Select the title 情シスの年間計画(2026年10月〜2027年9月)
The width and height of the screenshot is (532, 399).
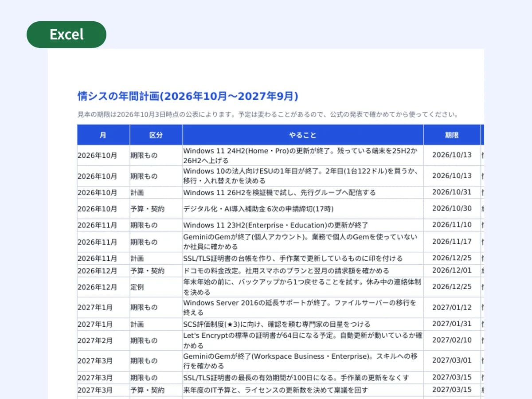(x=188, y=96)
